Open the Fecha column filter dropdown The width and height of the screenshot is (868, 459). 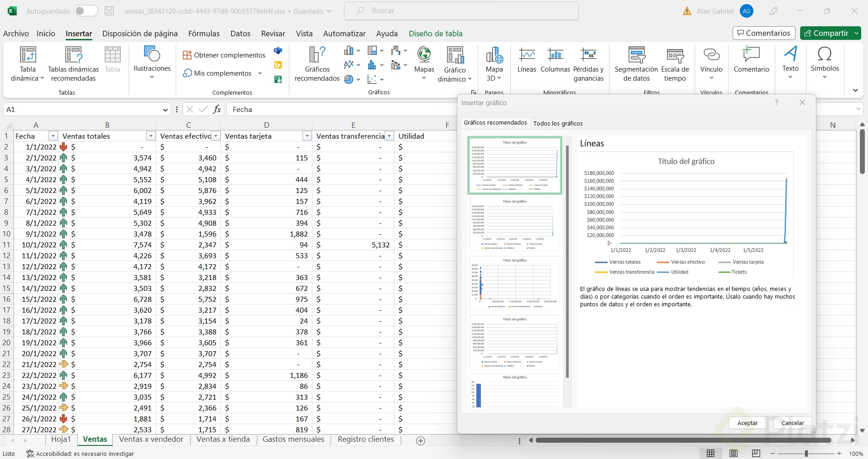53,136
